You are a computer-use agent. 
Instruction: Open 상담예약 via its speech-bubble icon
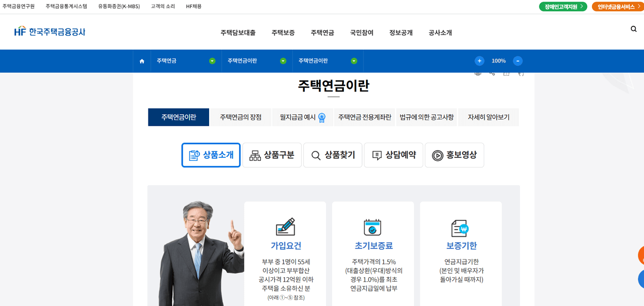click(x=376, y=155)
